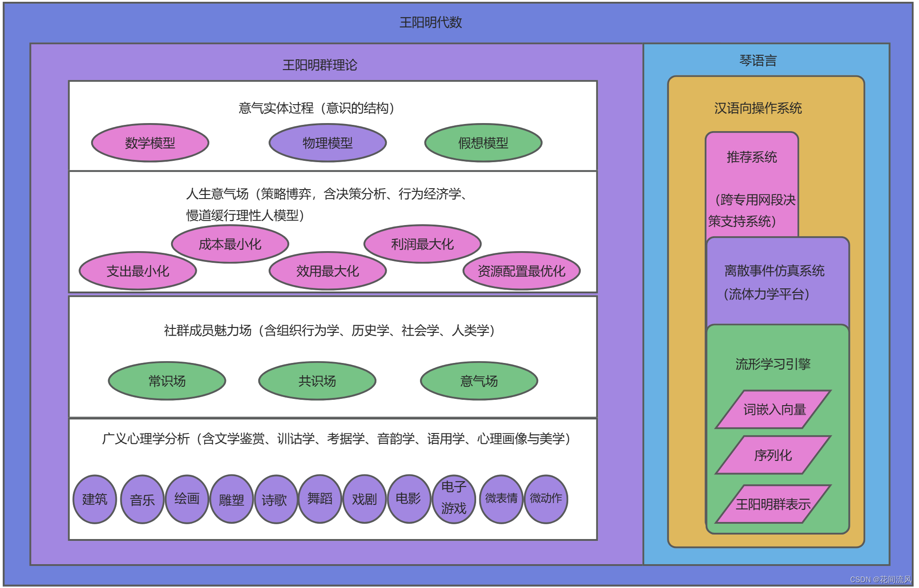Click the 数学模型 ellipse

(150, 143)
